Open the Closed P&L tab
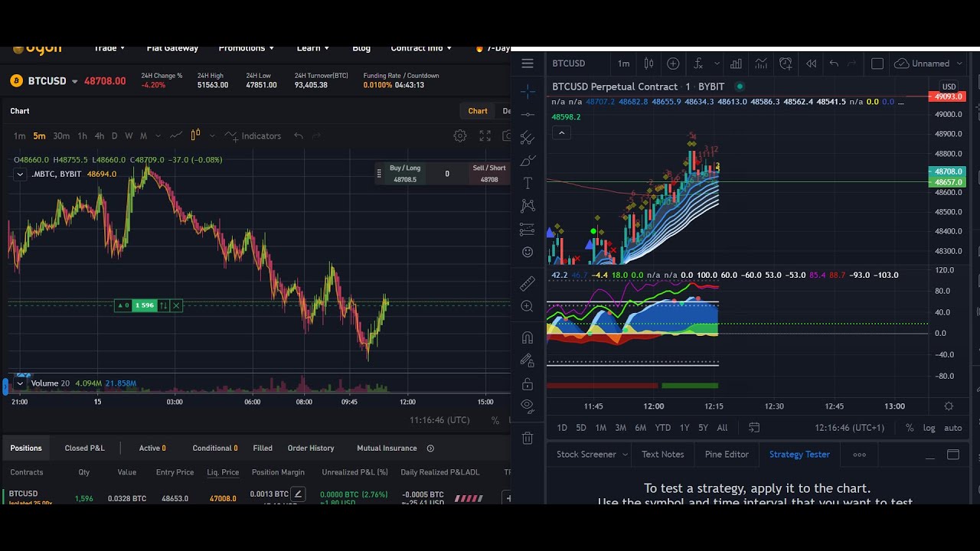Image resolution: width=980 pixels, height=551 pixels. coord(84,448)
